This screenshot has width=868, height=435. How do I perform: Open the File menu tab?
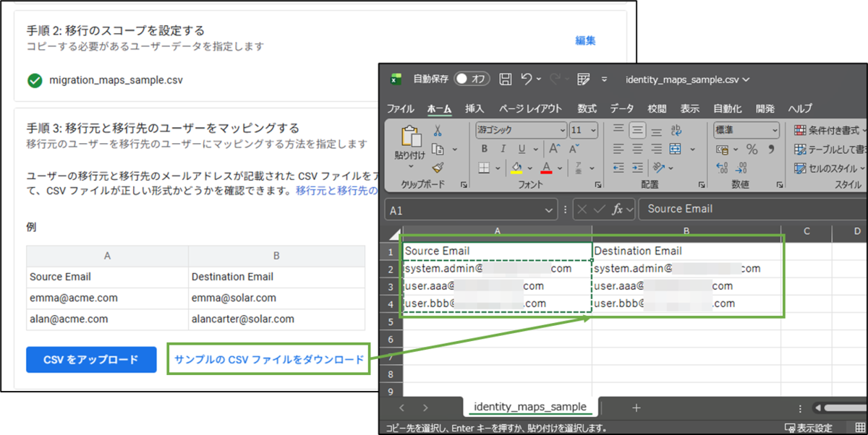point(401,108)
